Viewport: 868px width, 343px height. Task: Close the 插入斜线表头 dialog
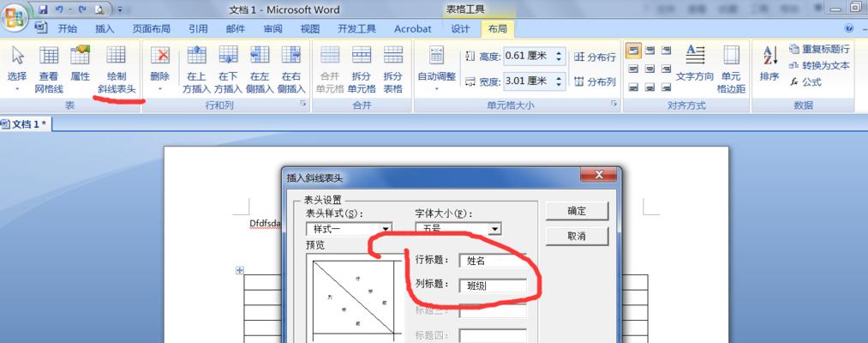[x=598, y=175]
